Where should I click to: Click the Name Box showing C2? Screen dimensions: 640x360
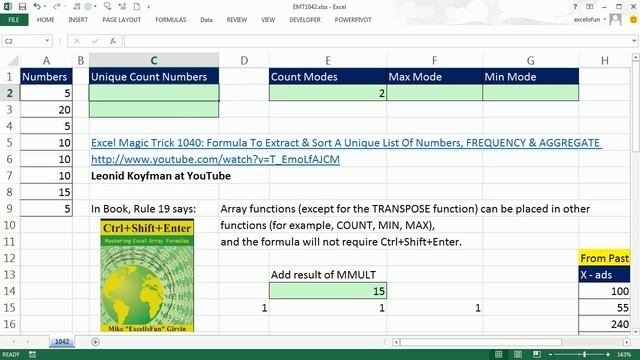(22, 41)
